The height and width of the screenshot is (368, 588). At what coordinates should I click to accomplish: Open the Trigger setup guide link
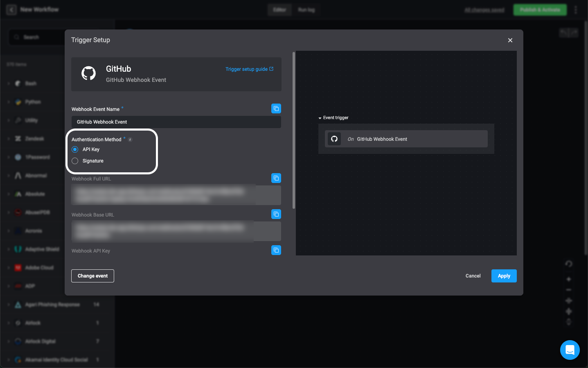249,69
